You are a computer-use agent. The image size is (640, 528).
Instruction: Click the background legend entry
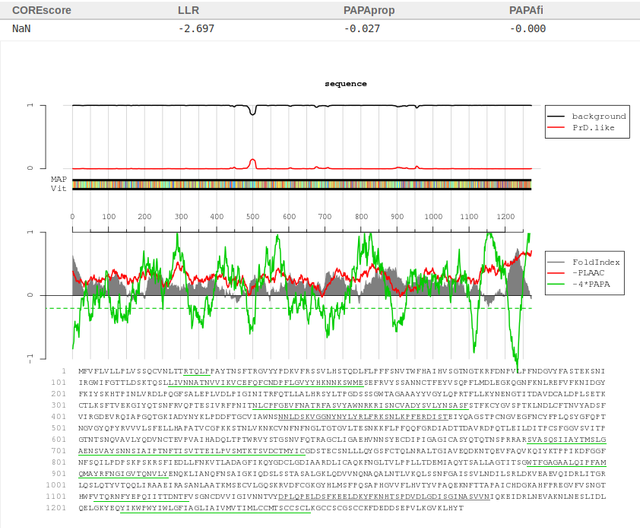(x=588, y=116)
